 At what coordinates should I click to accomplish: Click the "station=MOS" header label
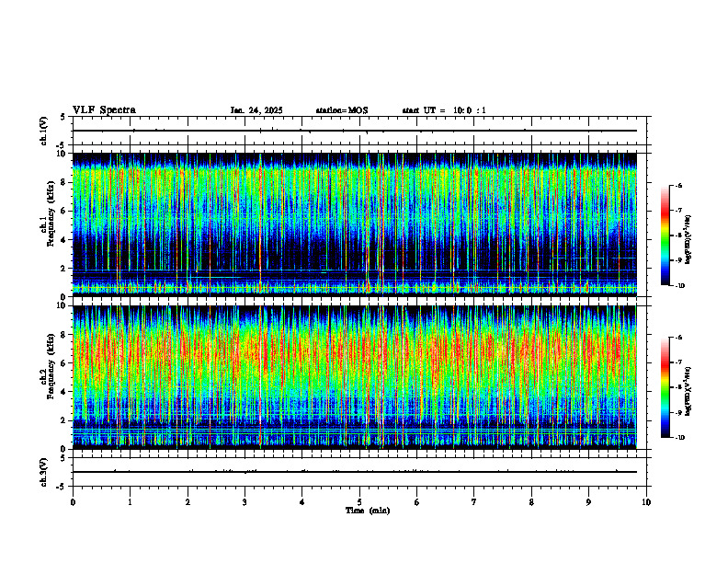click(342, 110)
